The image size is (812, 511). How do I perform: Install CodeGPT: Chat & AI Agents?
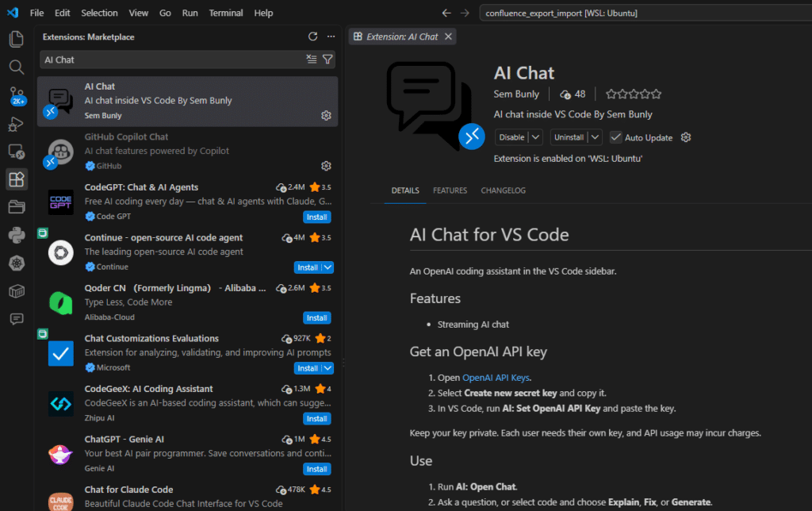click(317, 217)
